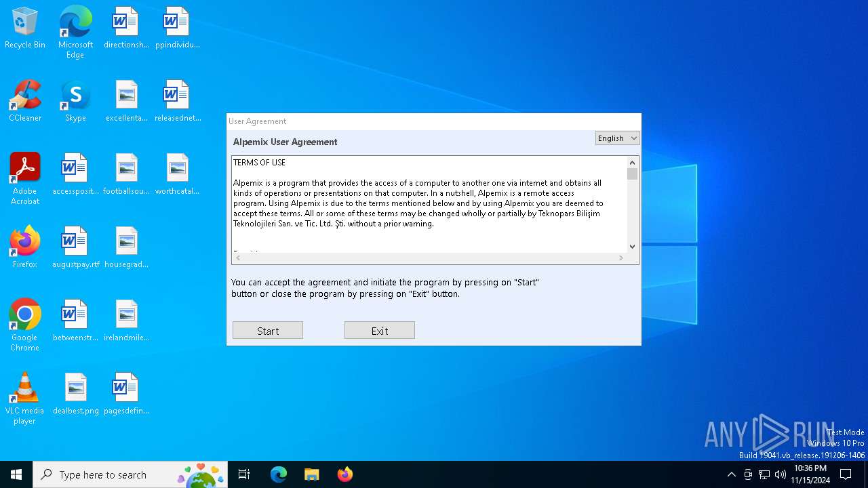868x488 pixels.
Task: Select the CCleaner desktop shortcut
Action: (25, 101)
